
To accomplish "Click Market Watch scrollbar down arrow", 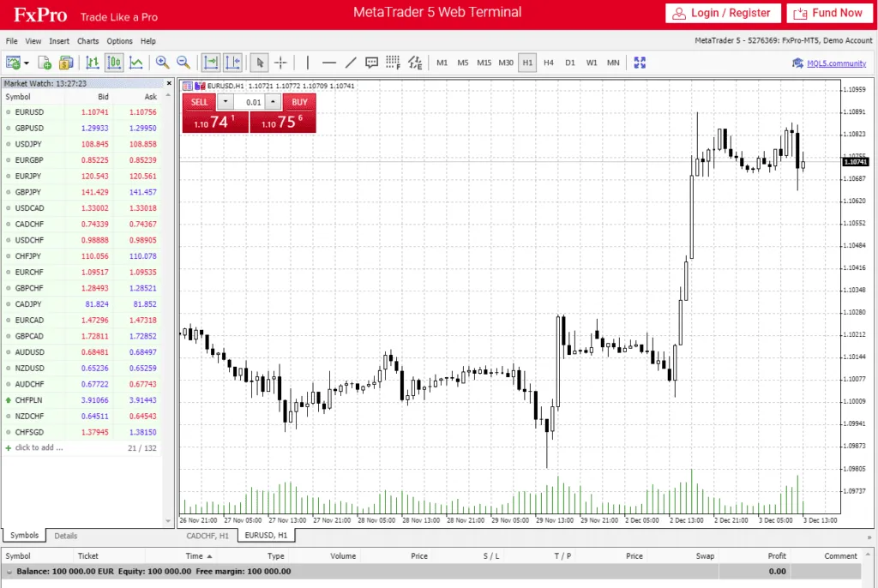I will 168,521.
